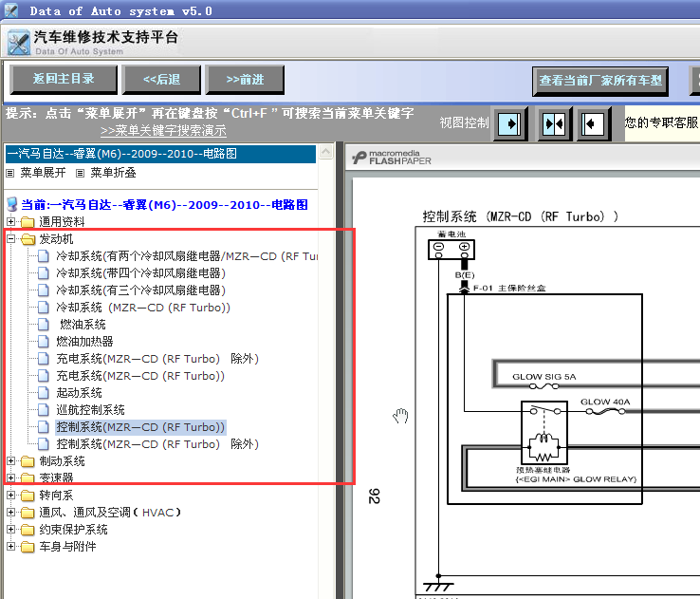This screenshot has height=599, width=700.
Task: Click the 转向系 folder icon
Action: click(28, 496)
